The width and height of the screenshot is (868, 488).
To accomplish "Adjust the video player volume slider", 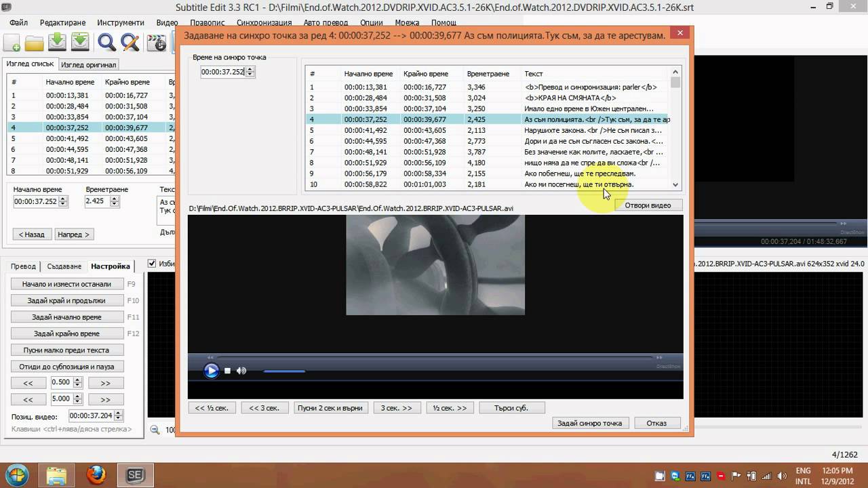I will (284, 371).
